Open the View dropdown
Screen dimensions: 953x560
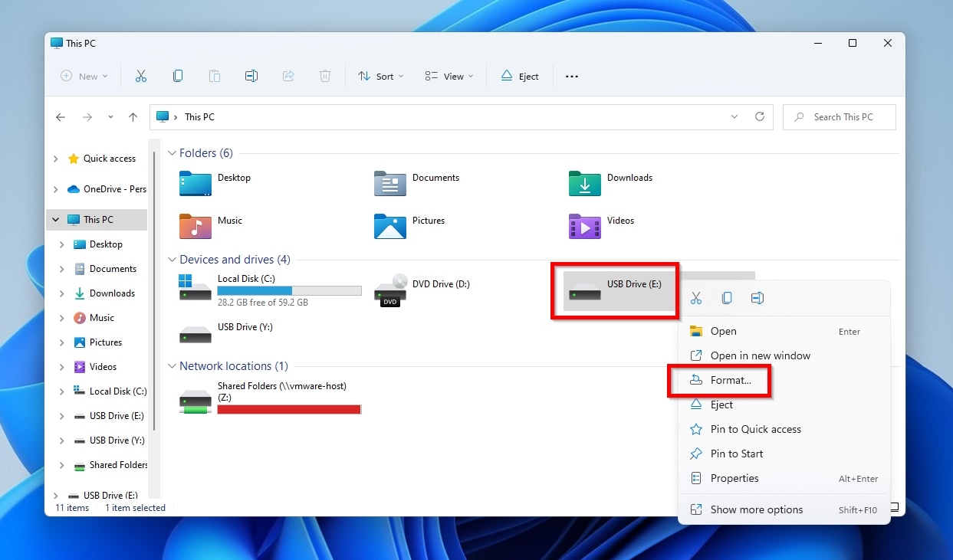coord(448,76)
